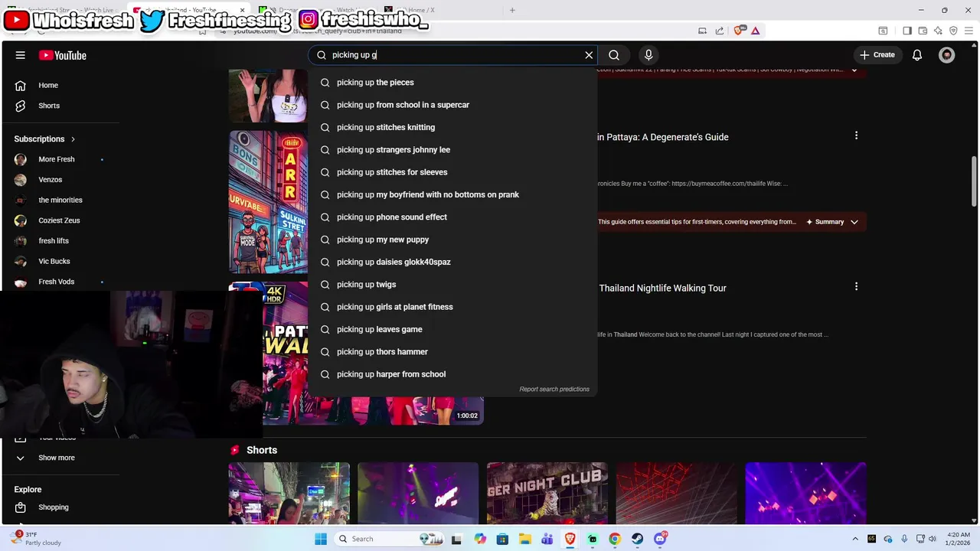This screenshot has height=551, width=980.
Task: Open the notifications bell
Action: click(917, 55)
